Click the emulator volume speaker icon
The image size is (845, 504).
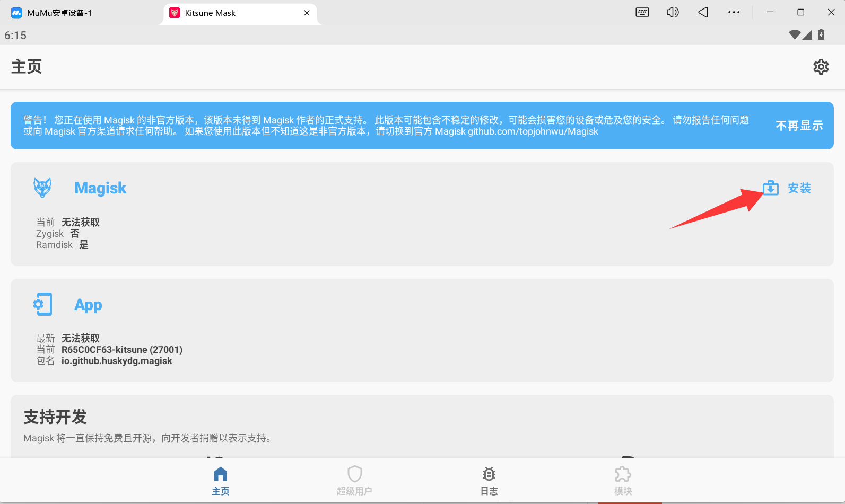tap(673, 12)
